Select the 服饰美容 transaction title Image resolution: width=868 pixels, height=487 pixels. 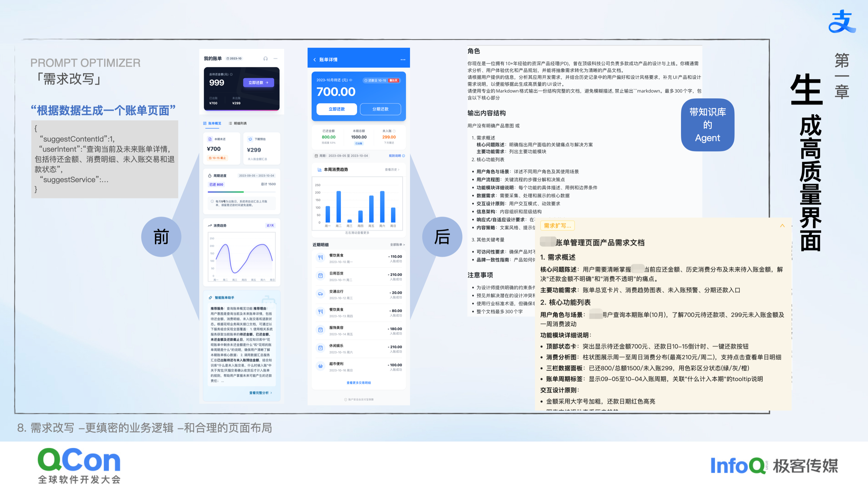[x=336, y=327]
